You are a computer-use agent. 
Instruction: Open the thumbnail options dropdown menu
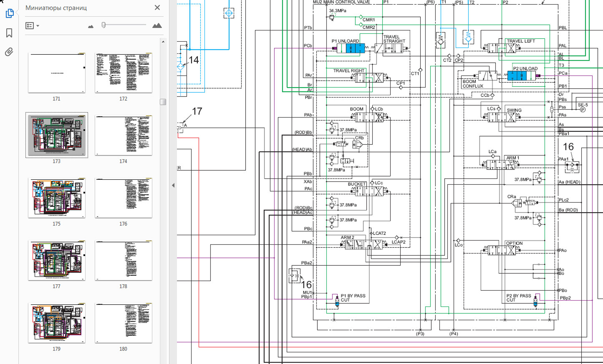tap(32, 26)
